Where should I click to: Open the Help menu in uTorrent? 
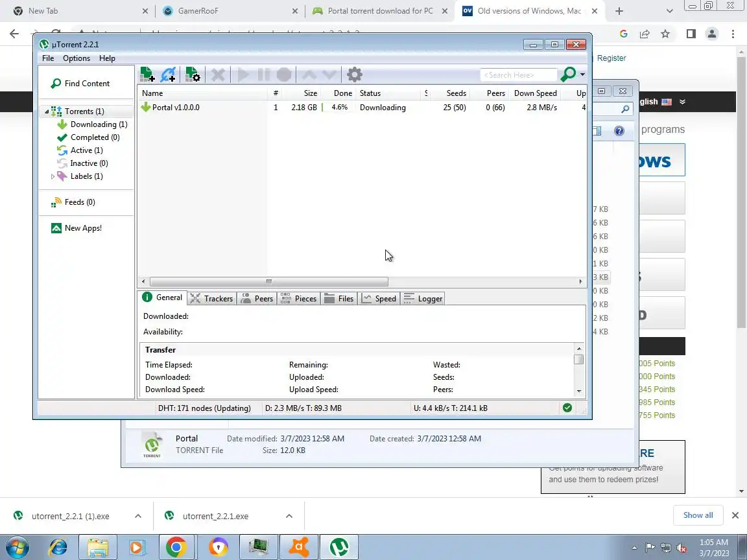(x=107, y=58)
